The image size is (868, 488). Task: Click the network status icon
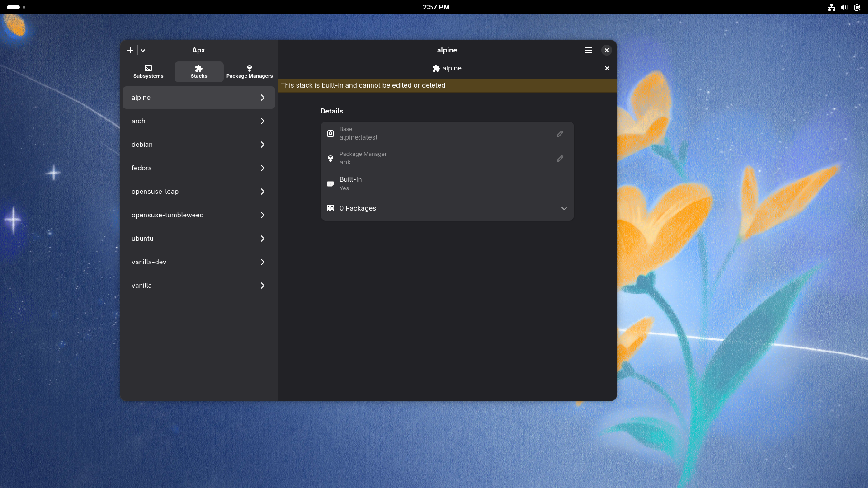pos(831,7)
